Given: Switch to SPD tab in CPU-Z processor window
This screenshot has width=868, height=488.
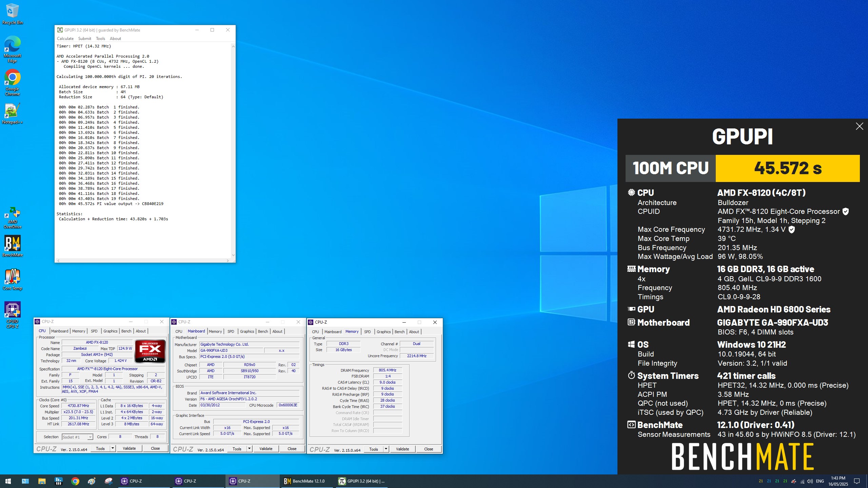Looking at the screenshot, I should [x=94, y=331].
